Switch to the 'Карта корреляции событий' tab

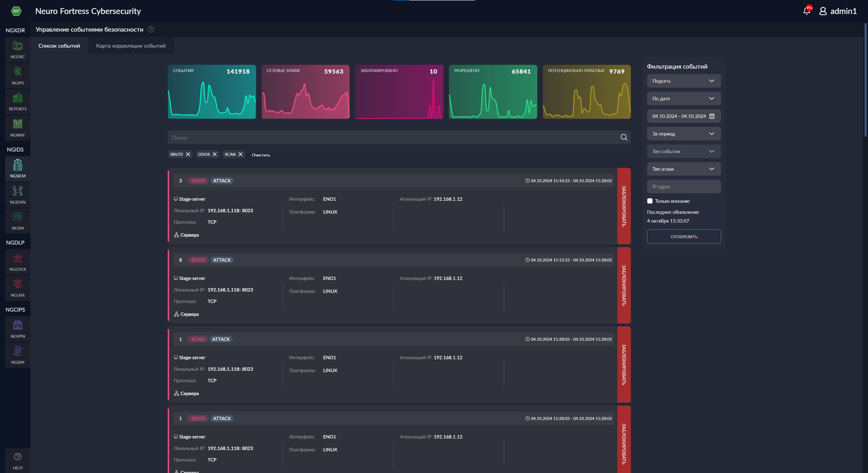pyautogui.click(x=130, y=45)
